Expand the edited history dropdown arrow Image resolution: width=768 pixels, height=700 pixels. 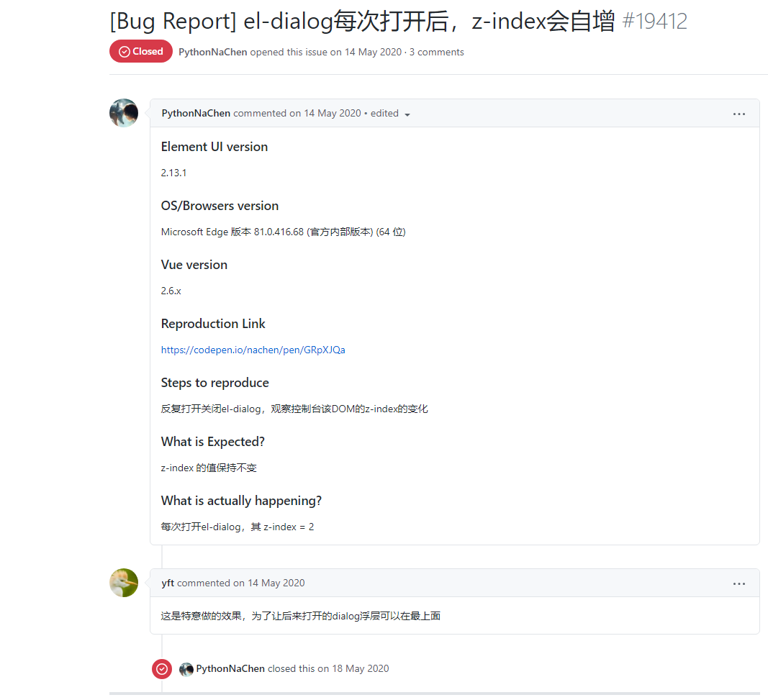(x=407, y=114)
